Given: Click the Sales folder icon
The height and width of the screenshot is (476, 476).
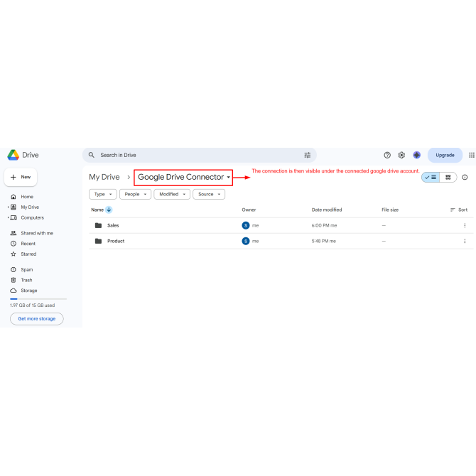Looking at the screenshot, I should (x=98, y=225).
